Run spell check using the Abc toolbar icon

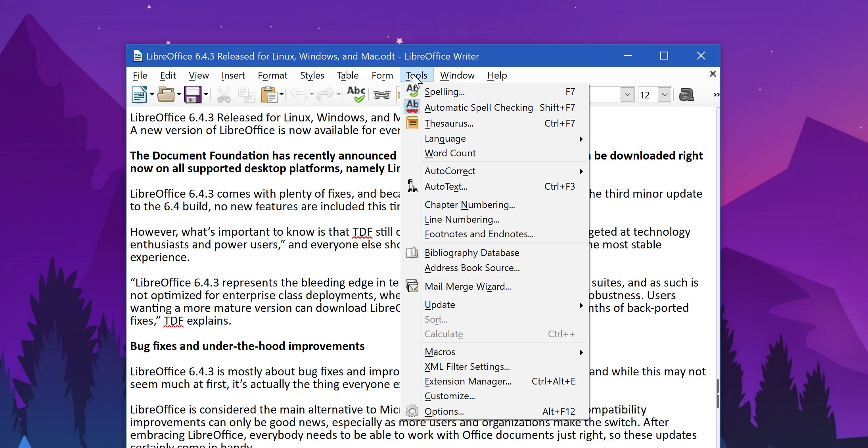point(356,94)
